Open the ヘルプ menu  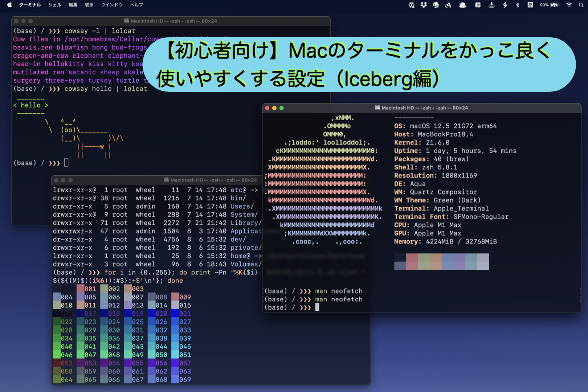click(x=136, y=5)
